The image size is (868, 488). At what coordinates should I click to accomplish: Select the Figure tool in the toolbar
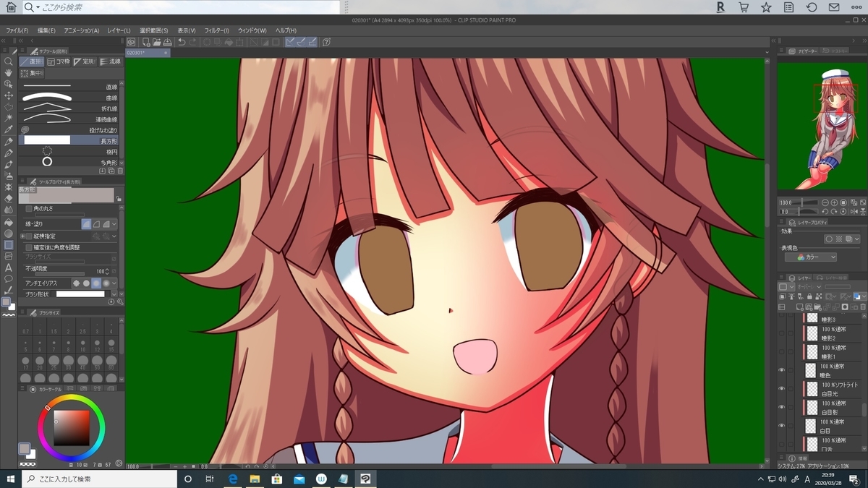point(9,245)
